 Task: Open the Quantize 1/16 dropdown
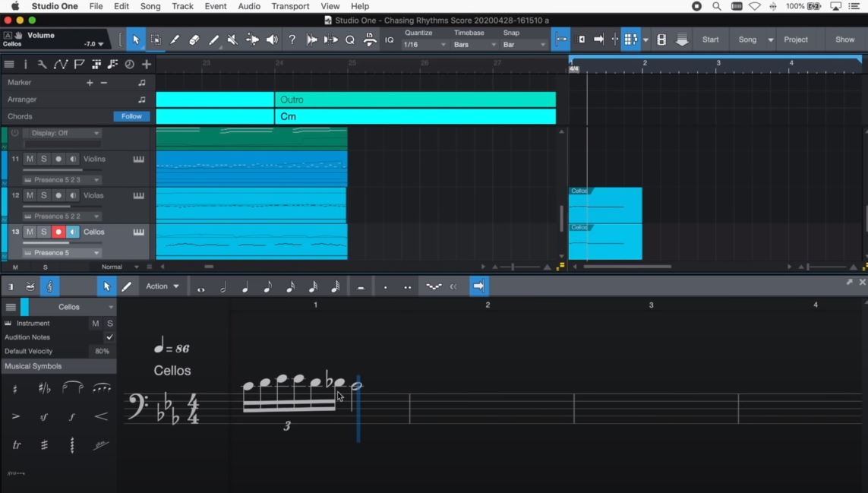pyautogui.click(x=424, y=45)
